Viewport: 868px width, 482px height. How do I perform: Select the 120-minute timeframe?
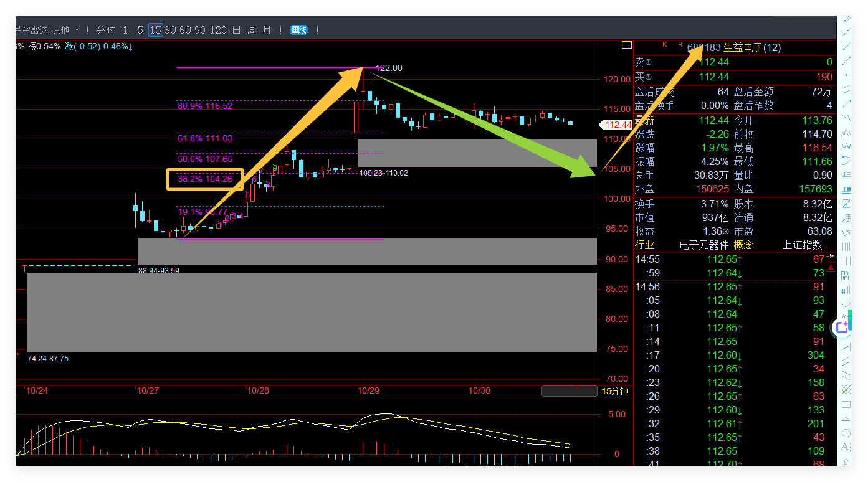tap(218, 30)
